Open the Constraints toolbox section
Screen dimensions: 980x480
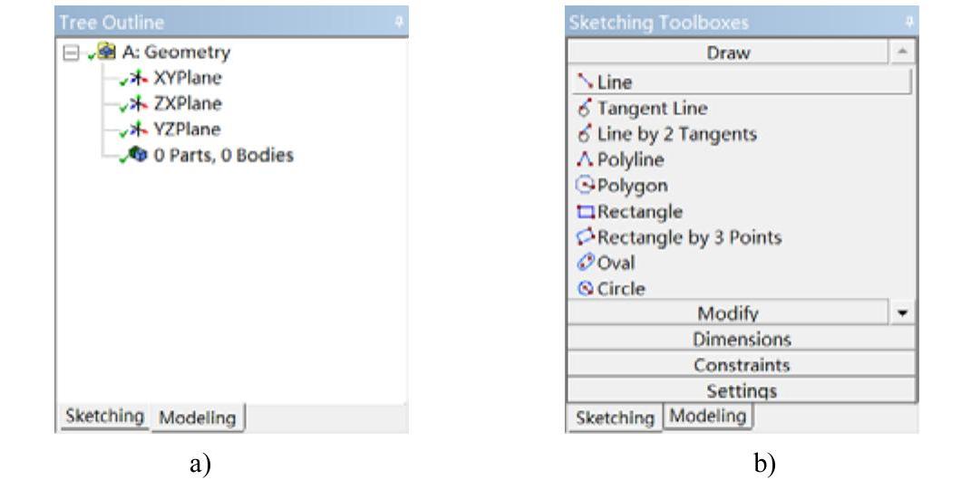point(741,366)
